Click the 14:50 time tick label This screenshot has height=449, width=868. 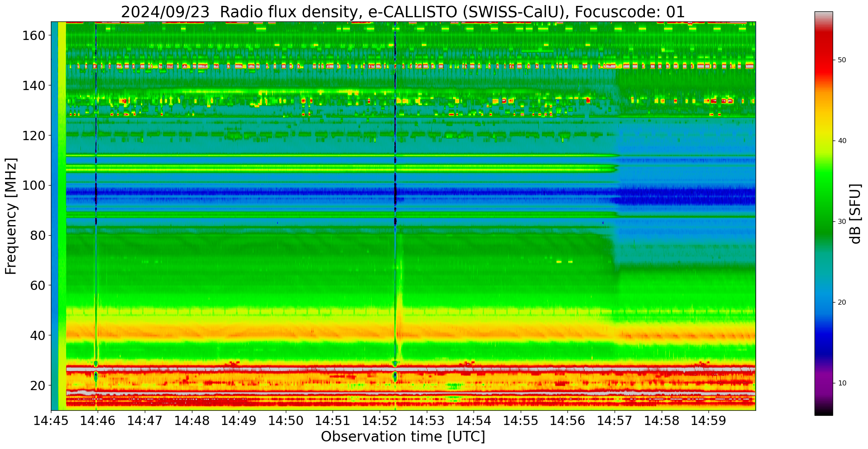coord(286,420)
